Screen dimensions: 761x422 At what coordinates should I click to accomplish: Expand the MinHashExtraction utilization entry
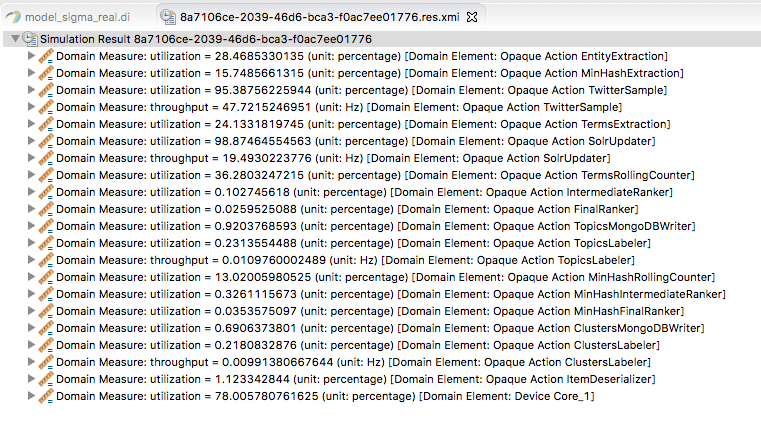(31, 73)
